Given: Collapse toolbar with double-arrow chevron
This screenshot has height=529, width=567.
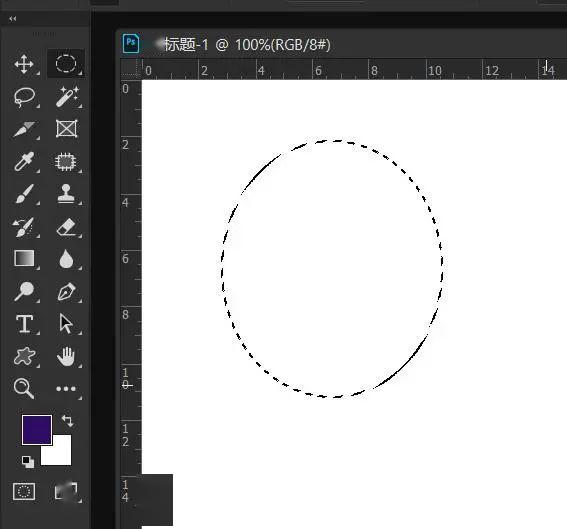Looking at the screenshot, I should pos(13,18).
